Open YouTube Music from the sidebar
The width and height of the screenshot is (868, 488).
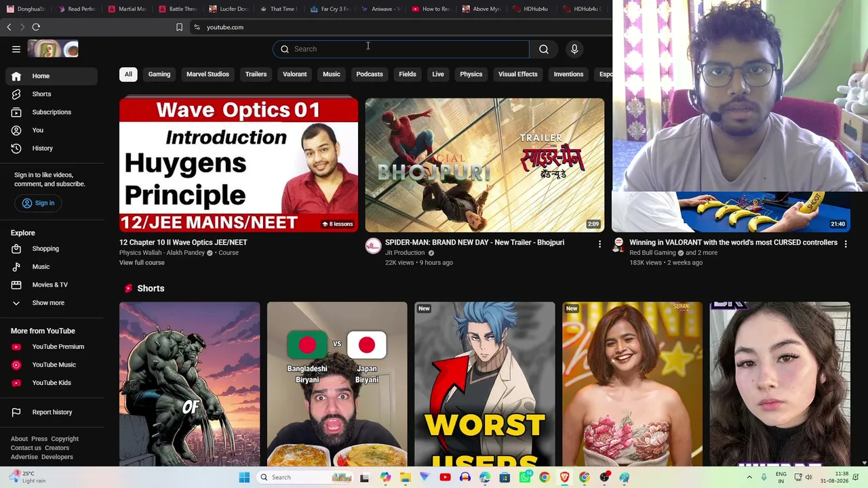(x=52, y=365)
